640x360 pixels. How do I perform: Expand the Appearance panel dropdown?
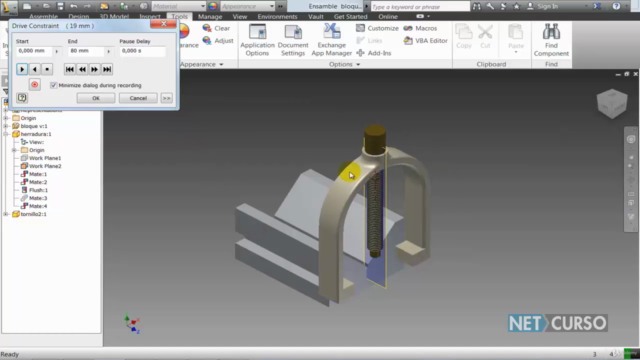click(202, 64)
